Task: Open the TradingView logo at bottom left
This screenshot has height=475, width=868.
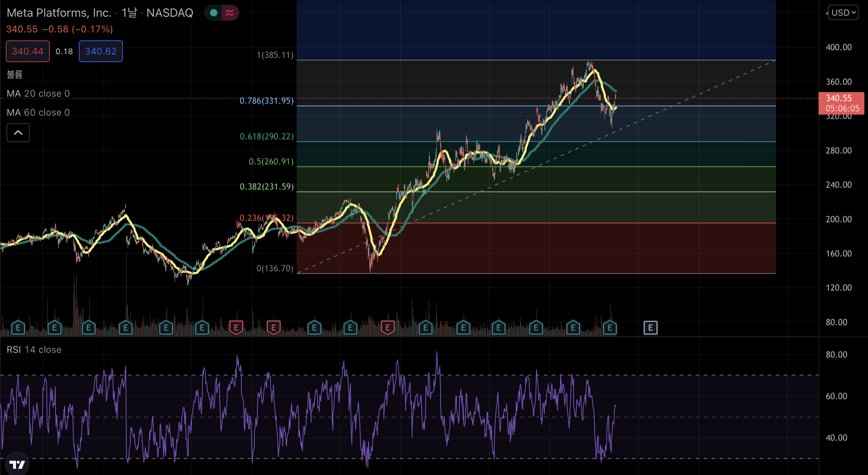Action: pyautogui.click(x=17, y=464)
